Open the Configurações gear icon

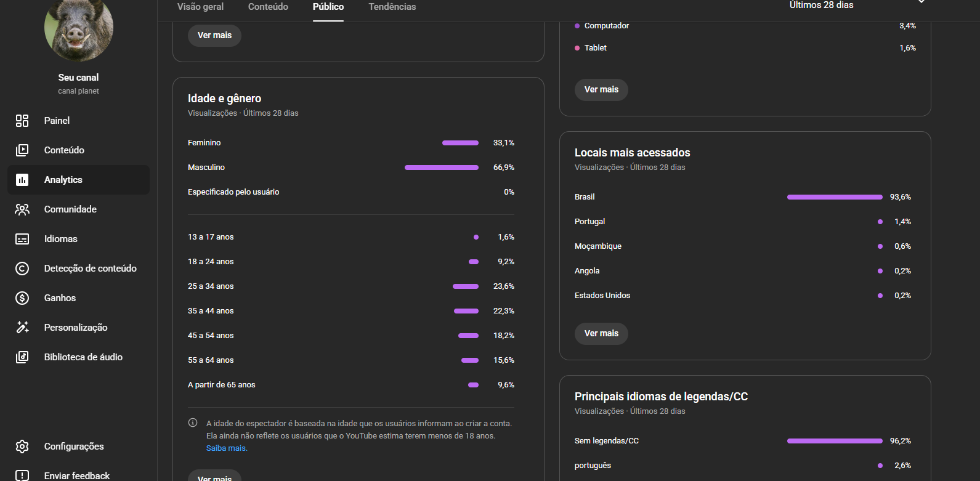point(22,447)
